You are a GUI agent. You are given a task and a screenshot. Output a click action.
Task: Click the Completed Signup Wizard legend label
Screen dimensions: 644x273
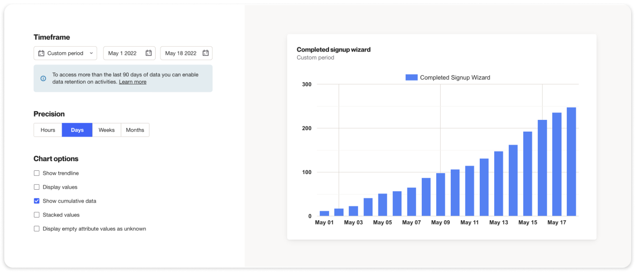[455, 77]
